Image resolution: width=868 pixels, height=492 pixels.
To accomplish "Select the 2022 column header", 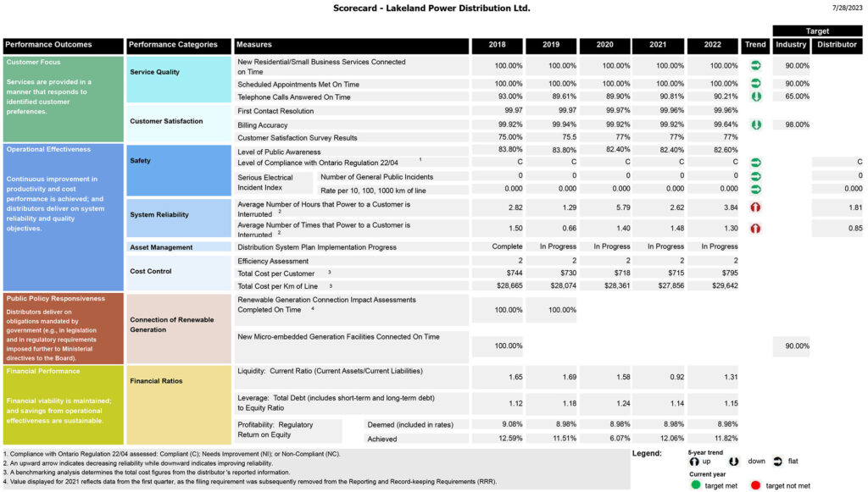I will 712,46.
